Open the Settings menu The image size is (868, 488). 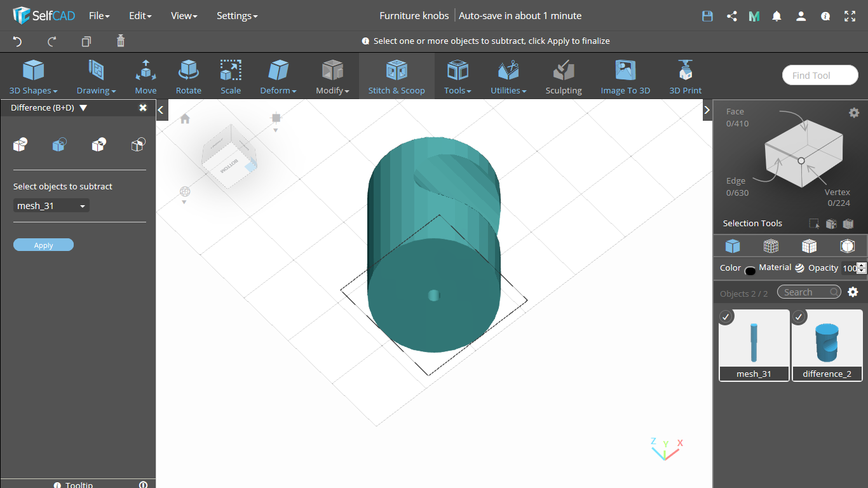pyautogui.click(x=237, y=16)
